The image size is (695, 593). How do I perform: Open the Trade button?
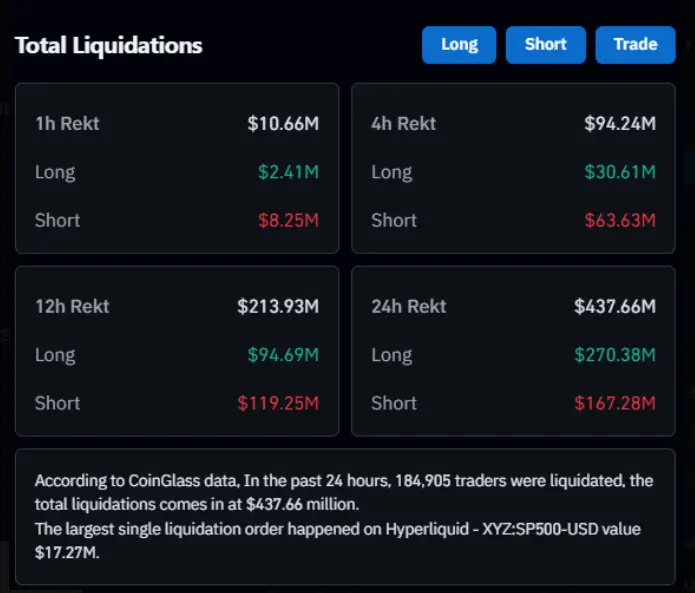[x=635, y=45]
